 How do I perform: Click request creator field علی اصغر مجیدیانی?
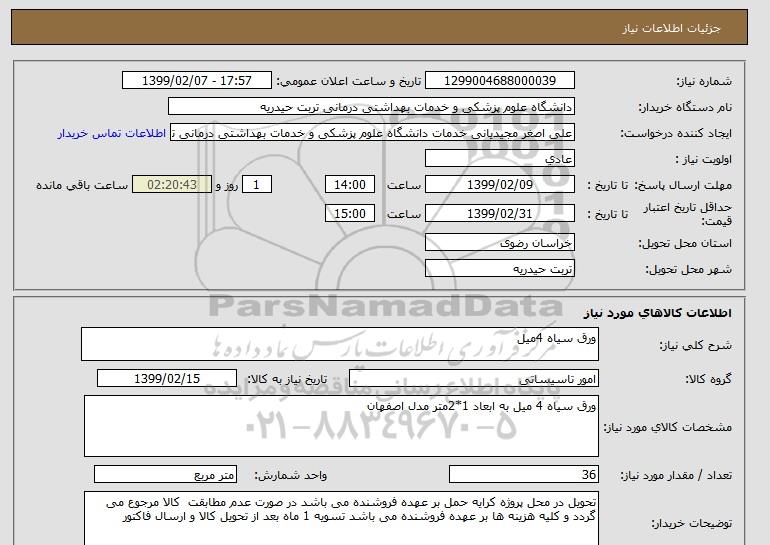pyautogui.click(x=372, y=133)
